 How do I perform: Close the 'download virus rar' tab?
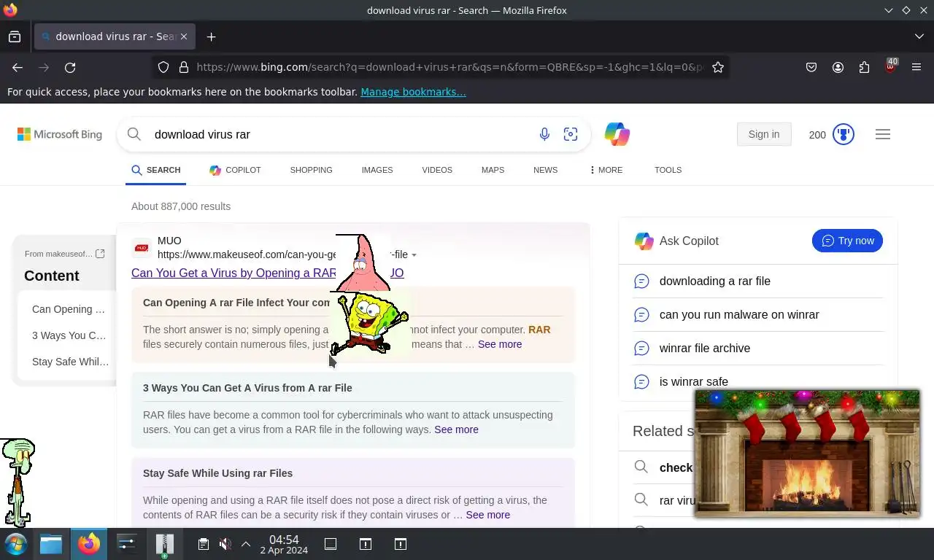pos(184,36)
